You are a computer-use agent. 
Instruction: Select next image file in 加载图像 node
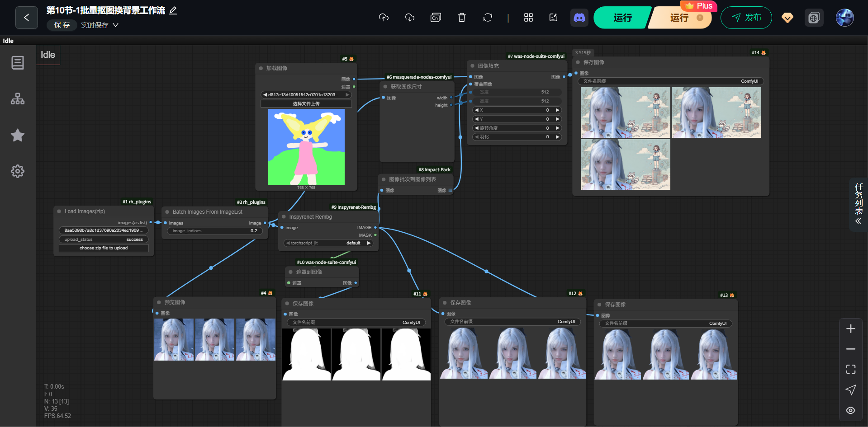tap(347, 95)
